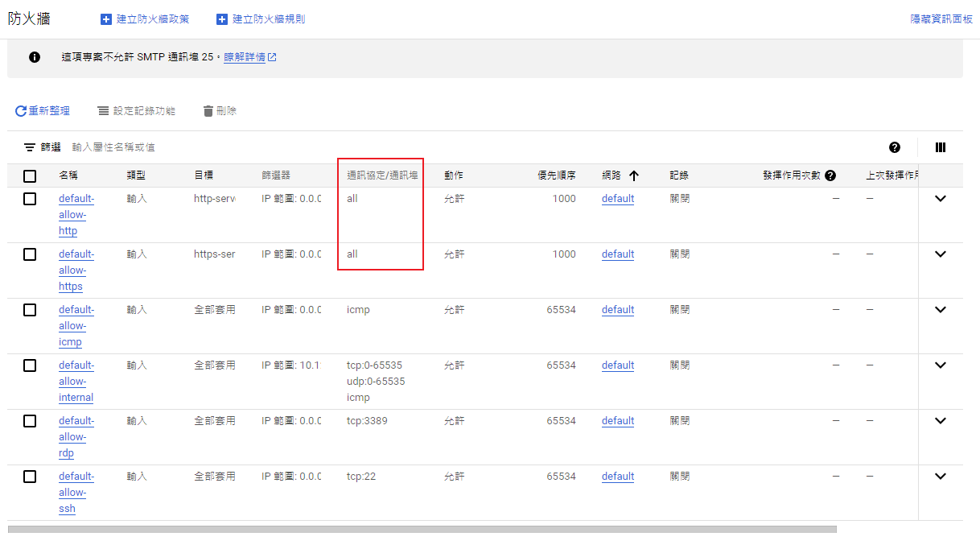Viewport: 980px width, 545px height.
Task: Open the default network link for default-allow-https
Action: [617, 254]
